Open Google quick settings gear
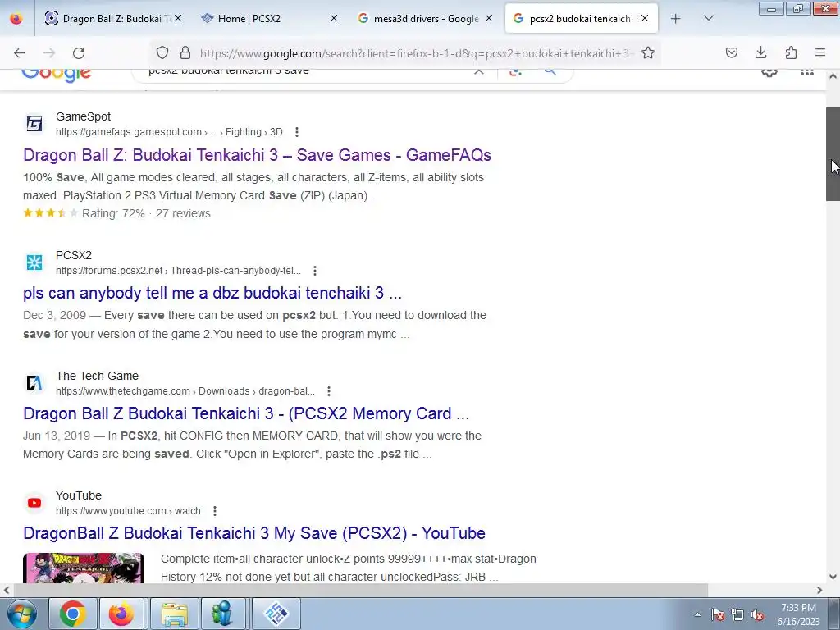Viewport: 840px width, 630px height. [x=769, y=72]
